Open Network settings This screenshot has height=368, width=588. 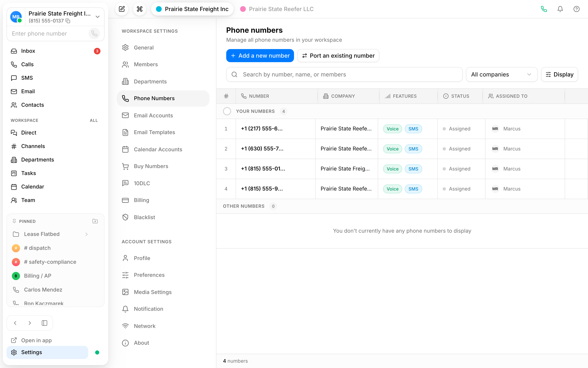click(x=163, y=326)
